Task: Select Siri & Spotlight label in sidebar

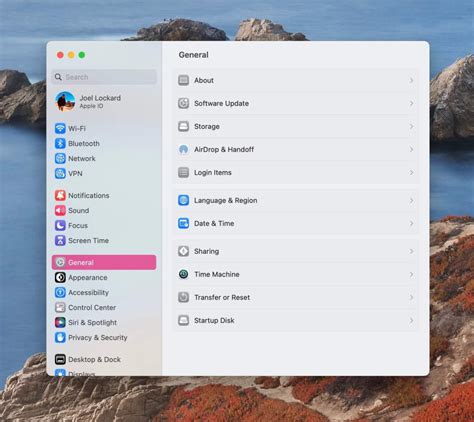Action: coord(92,322)
